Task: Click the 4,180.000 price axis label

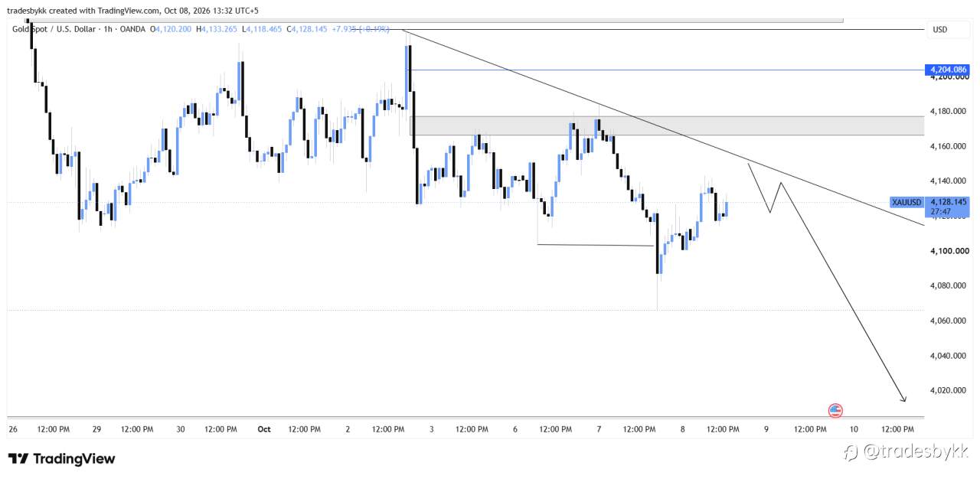Action: [x=949, y=112]
